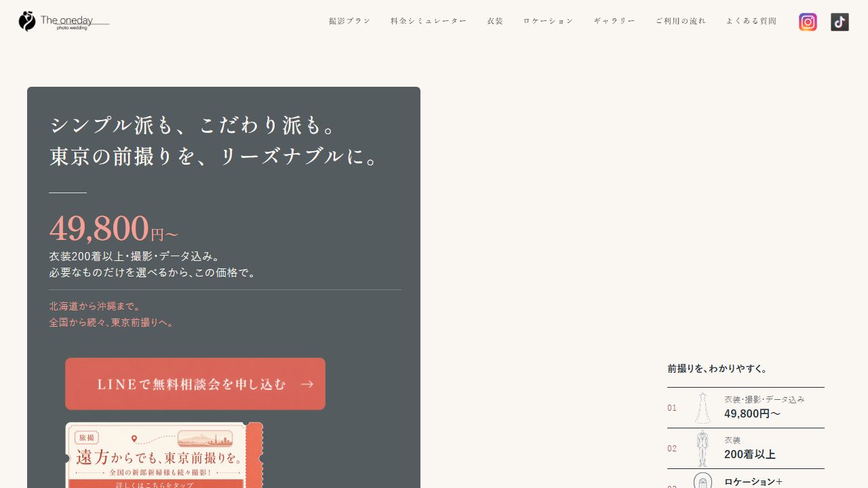Click the 必要なものだけを選べるから、この価格で。 text
Viewport: 868px width, 488px height.
(x=153, y=272)
